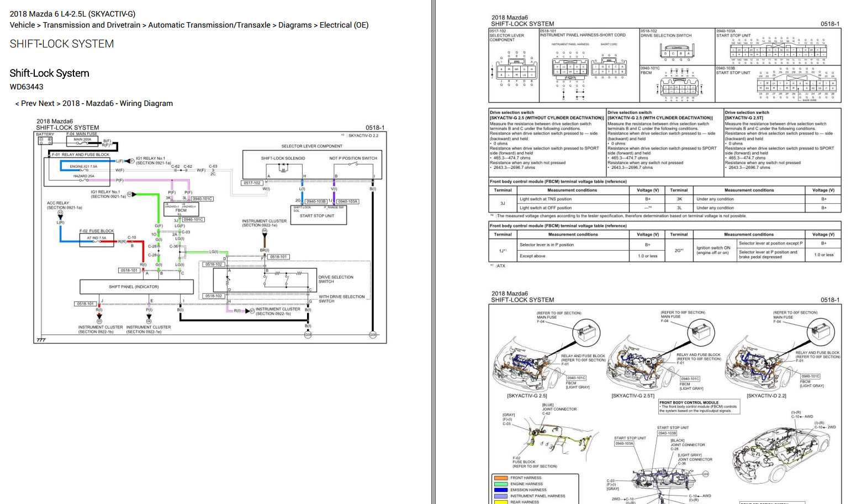
Task: Click the WITH DRIVE SELECTION SWITCH label
Action: pyautogui.click(x=341, y=299)
